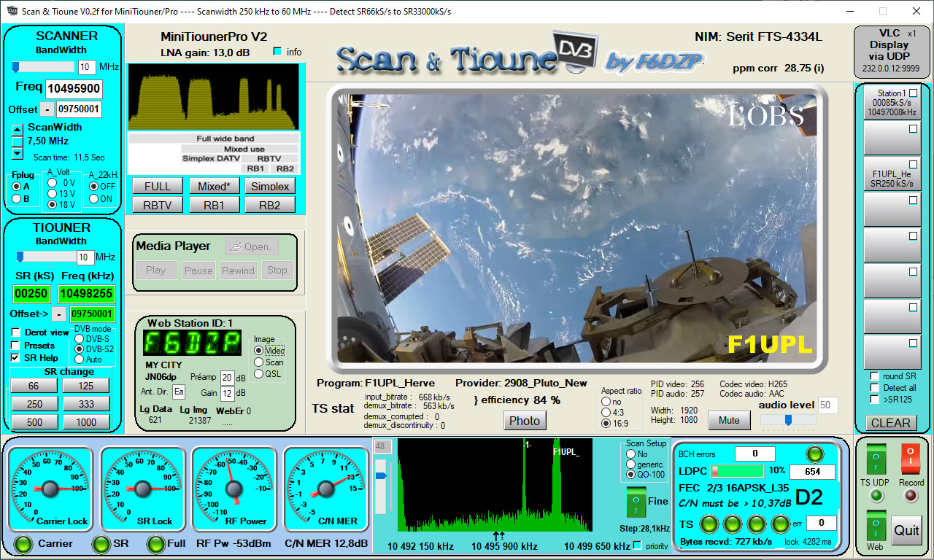Adjust the audio level slider
The image size is (934, 560).
(790, 419)
